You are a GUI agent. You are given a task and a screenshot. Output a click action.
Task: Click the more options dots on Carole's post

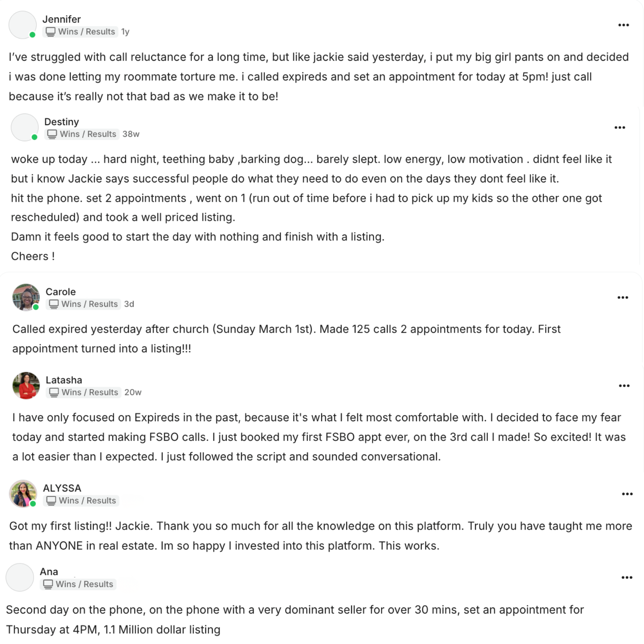(623, 297)
